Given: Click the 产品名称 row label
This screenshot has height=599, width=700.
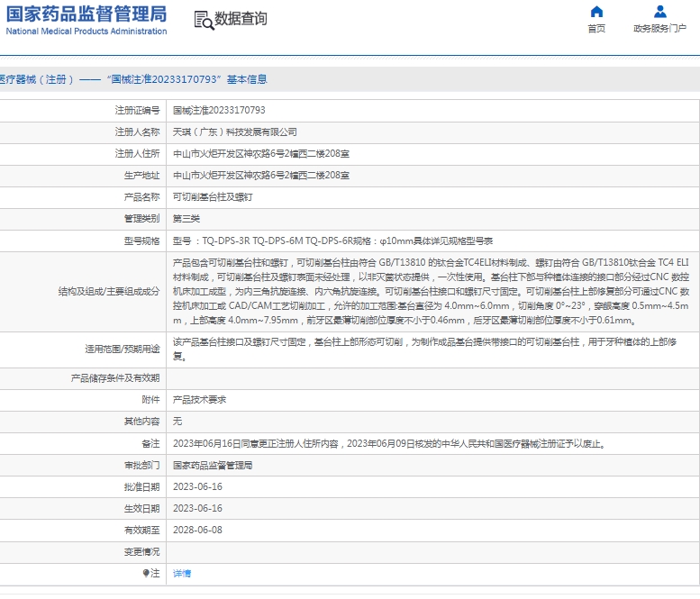Looking at the screenshot, I should pos(141,197).
